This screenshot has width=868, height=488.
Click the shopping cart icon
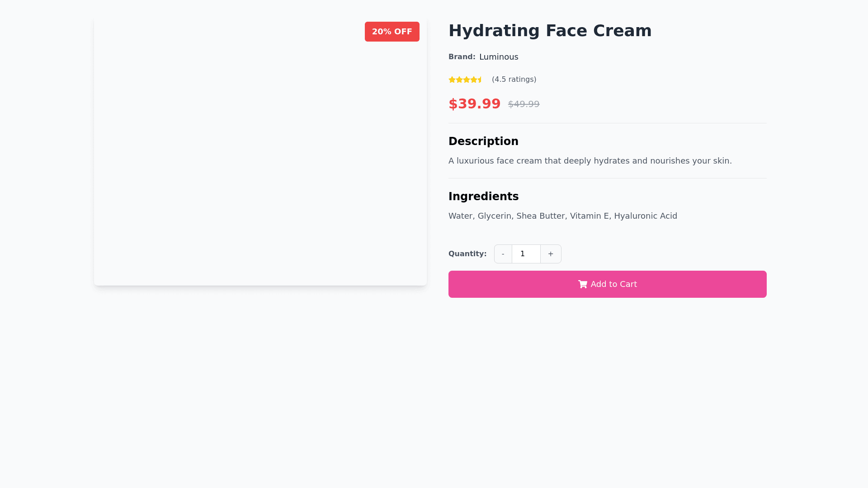[582, 284]
